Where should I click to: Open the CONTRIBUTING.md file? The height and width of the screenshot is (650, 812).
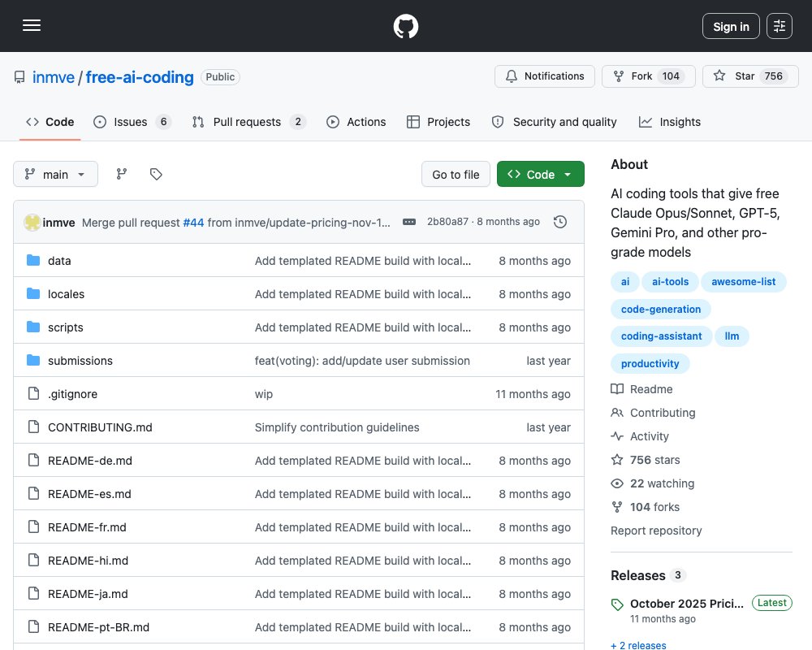[100, 427]
